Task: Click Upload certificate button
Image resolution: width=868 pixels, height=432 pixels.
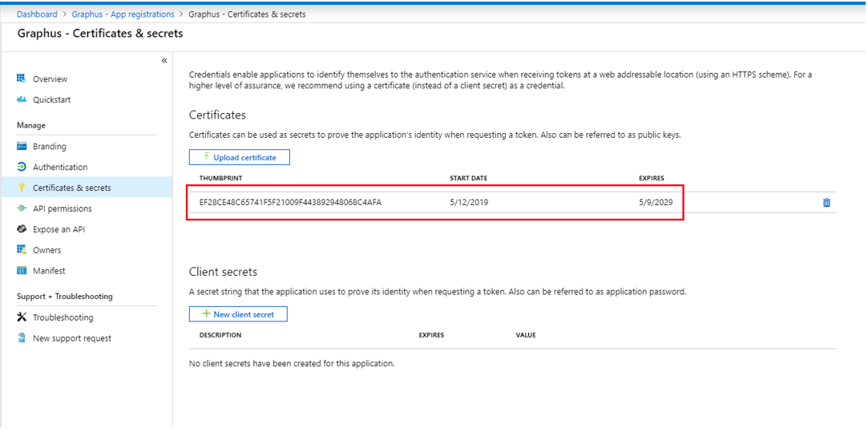Action: point(239,157)
